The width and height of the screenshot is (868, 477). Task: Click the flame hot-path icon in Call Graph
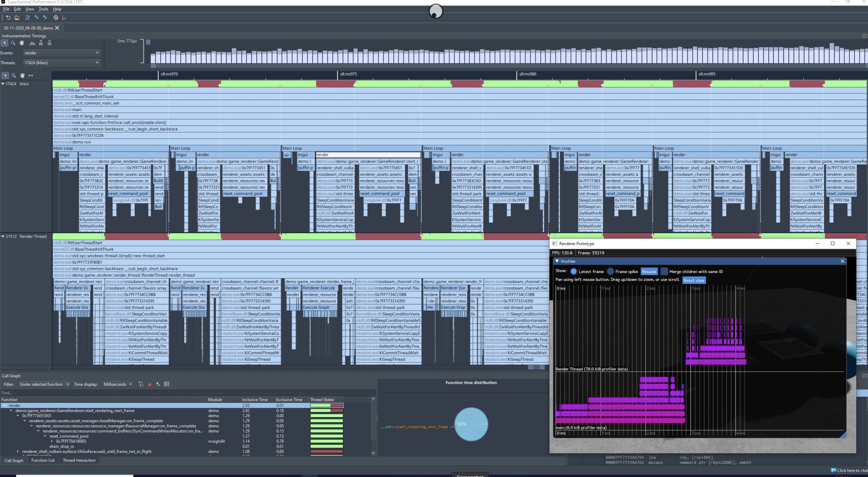(150, 384)
